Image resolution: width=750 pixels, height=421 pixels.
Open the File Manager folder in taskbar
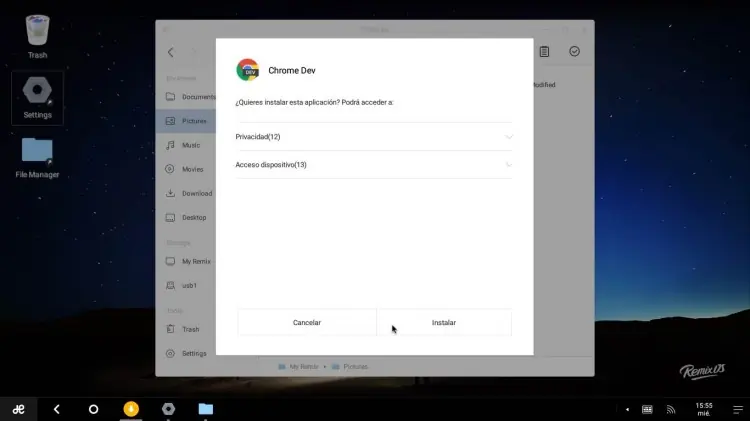pyautogui.click(x=206, y=409)
